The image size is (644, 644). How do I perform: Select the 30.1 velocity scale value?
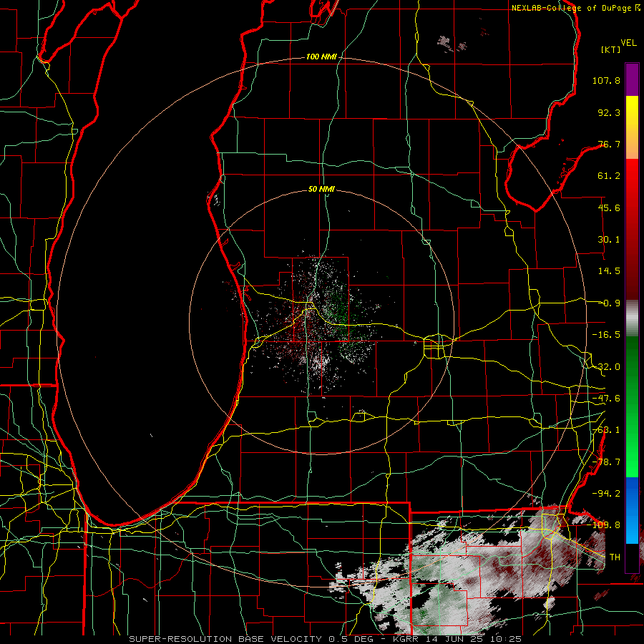click(609, 240)
